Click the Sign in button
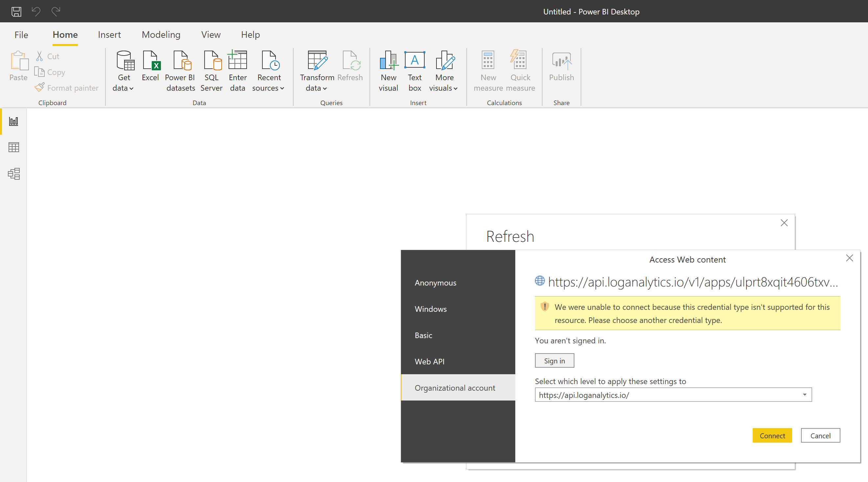 554,360
